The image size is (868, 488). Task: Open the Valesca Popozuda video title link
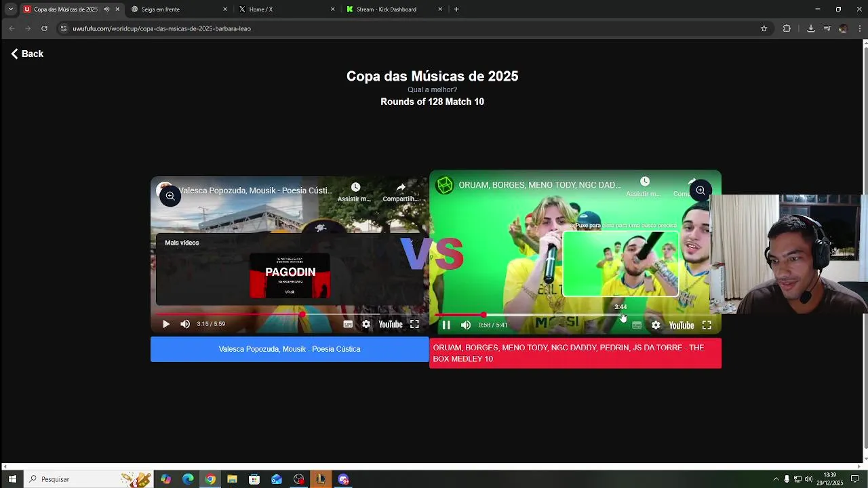tap(256, 190)
